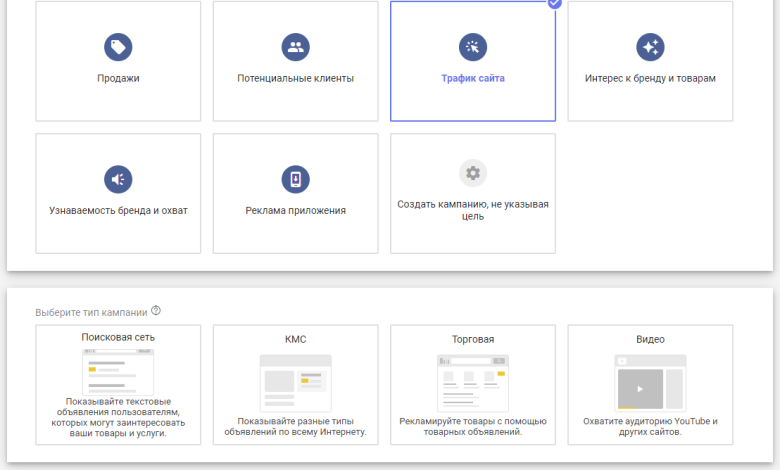The height and width of the screenshot is (470, 780).
Task: Select Создать кампанию, не указывая цель
Action: click(x=473, y=210)
